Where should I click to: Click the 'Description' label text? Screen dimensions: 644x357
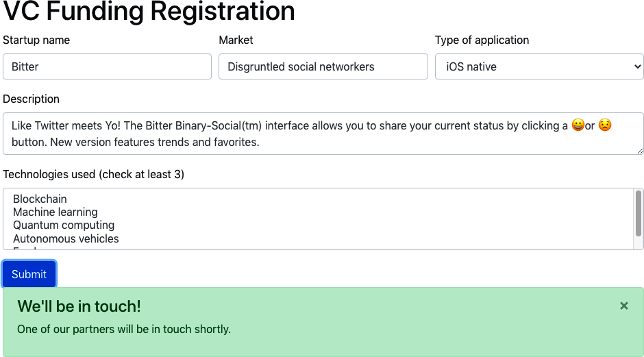point(31,99)
